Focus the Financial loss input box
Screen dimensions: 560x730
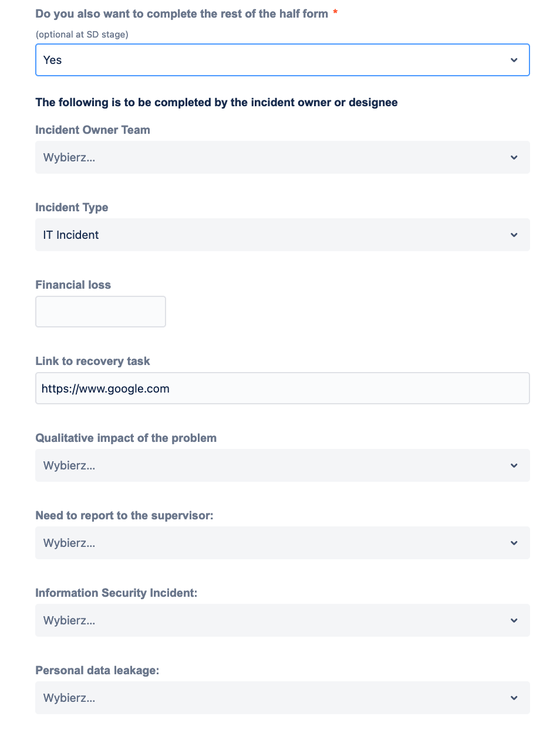(x=100, y=312)
